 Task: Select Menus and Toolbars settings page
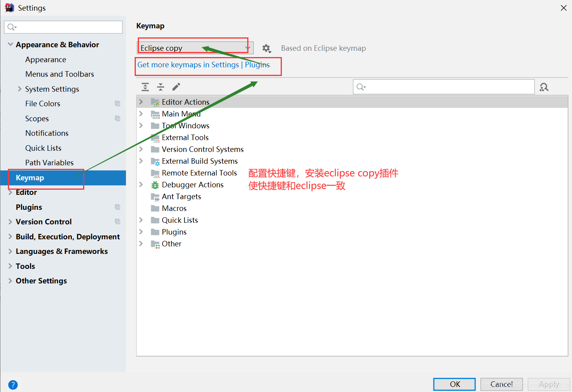coord(60,74)
